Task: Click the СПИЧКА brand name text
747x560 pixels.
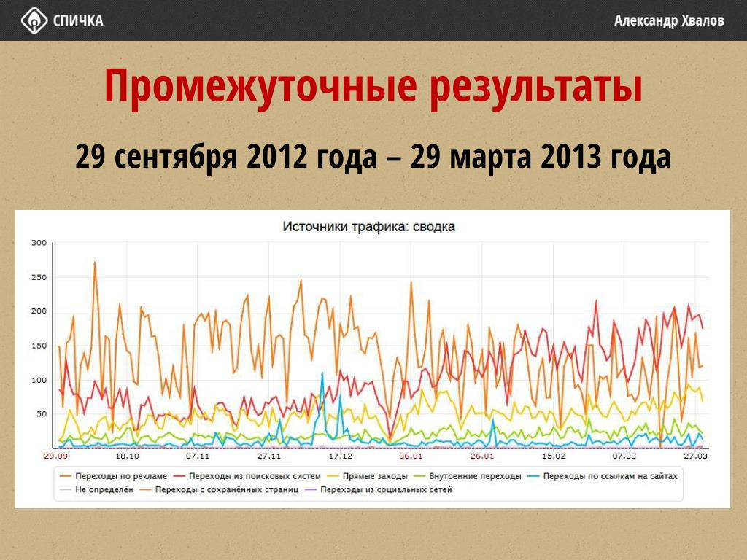Action: [x=78, y=21]
